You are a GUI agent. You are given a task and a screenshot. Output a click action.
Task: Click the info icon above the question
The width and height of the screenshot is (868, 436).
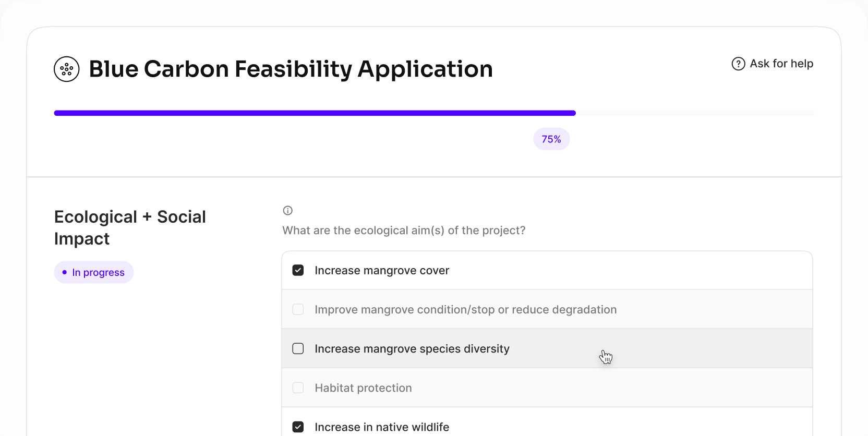288,211
